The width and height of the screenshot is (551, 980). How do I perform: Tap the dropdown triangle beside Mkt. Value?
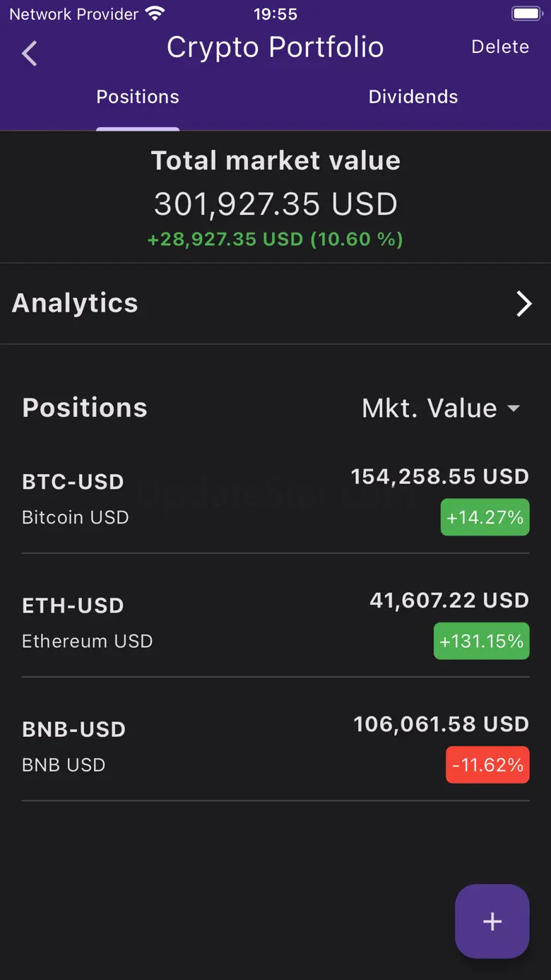[x=514, y=408]
